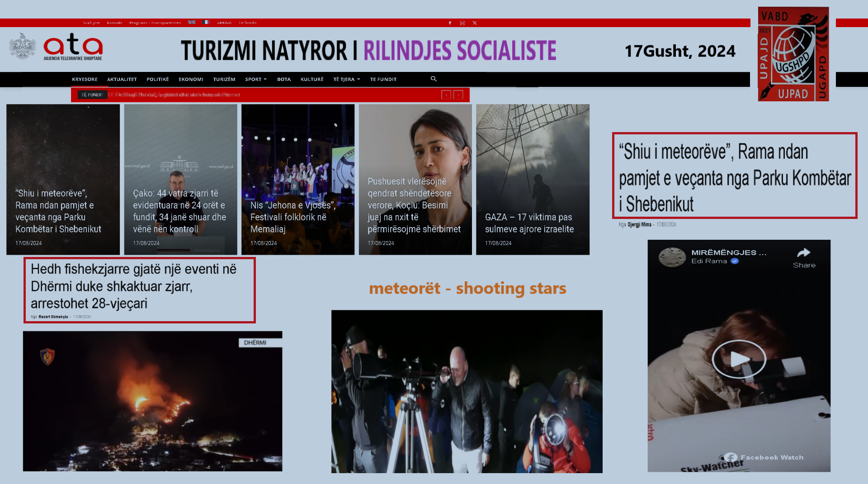Click the search magnifier icon in navigation
This screenshot has width=868, height=484.
(x=434, y=79)
